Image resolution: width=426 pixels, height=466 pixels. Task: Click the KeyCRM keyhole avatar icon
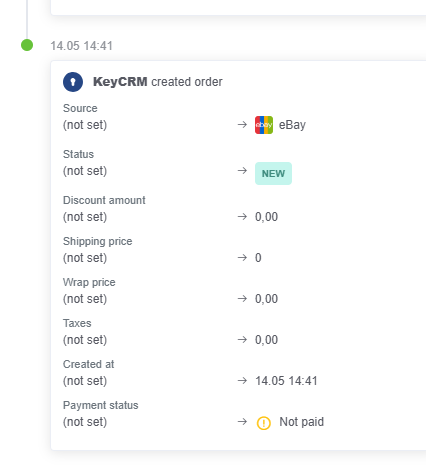coord(73,82)
